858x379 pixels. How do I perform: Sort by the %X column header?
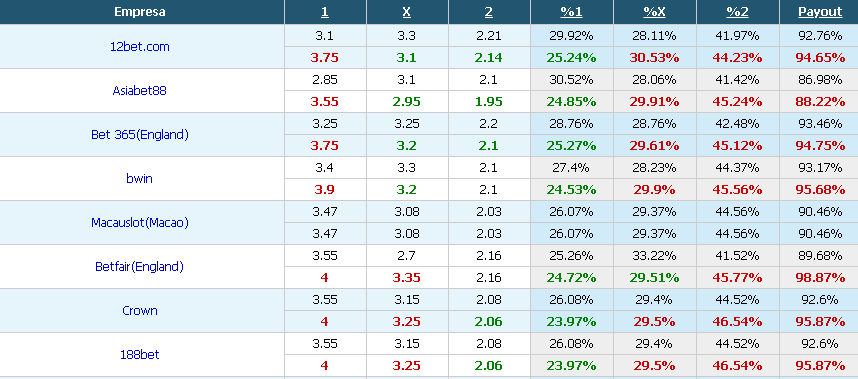tap(654, 12)
